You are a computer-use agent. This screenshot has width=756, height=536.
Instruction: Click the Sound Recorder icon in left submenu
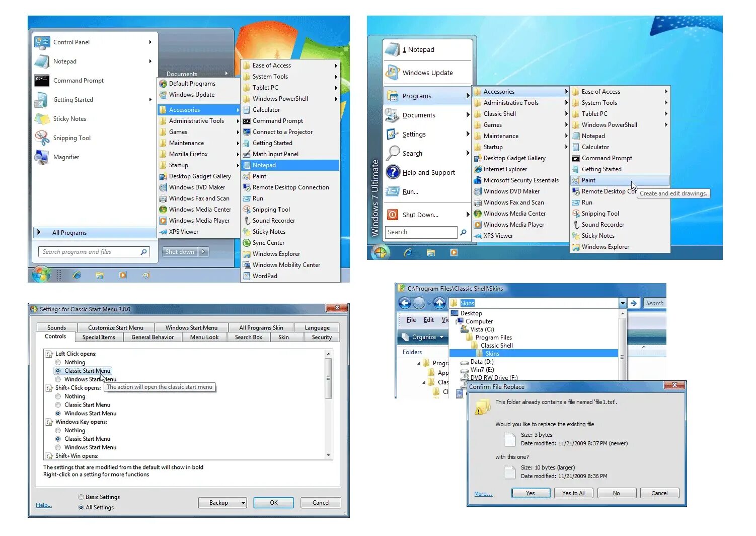(x=247, y=221)
